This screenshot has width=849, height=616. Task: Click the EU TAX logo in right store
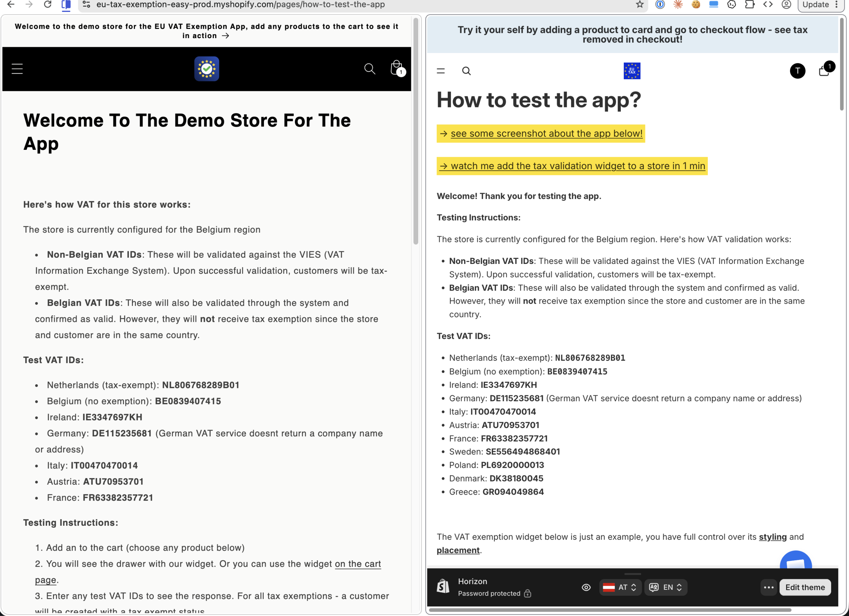point(632,71)
